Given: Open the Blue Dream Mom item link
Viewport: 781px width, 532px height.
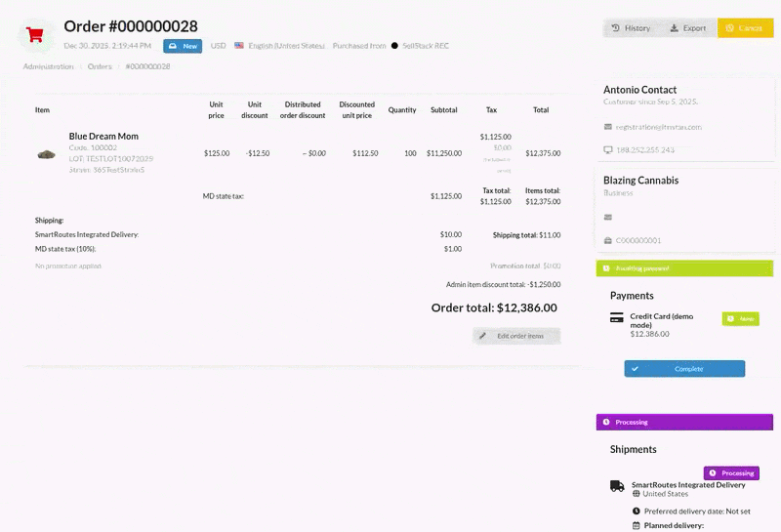Looking at the screenshot, I should pyautogui.click(x=103, y=136).
